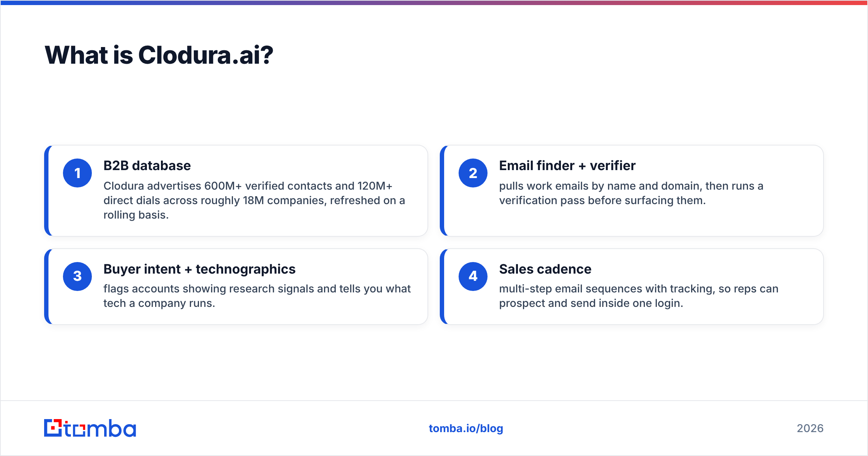The image size is (868, 456).
Task: Click the 'flags accounts showing research signals' text
Action: pos(257,296)
